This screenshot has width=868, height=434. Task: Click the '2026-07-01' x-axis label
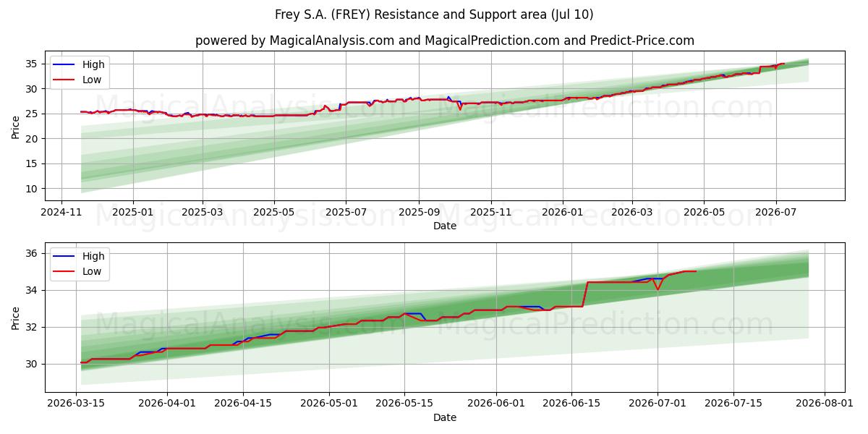tap(658, 405)
